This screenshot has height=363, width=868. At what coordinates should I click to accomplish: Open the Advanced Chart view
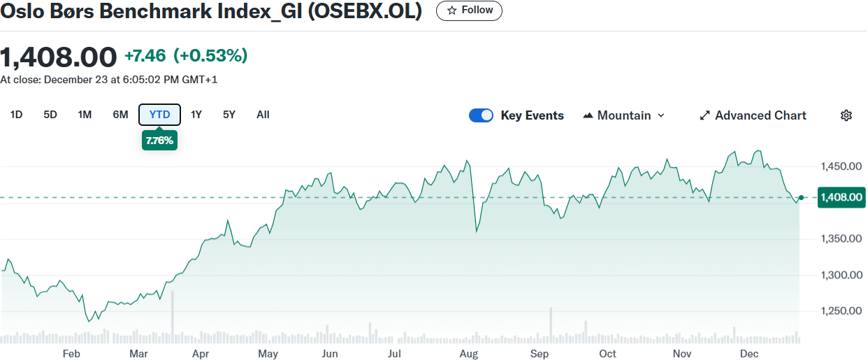[x=753, y=115]
